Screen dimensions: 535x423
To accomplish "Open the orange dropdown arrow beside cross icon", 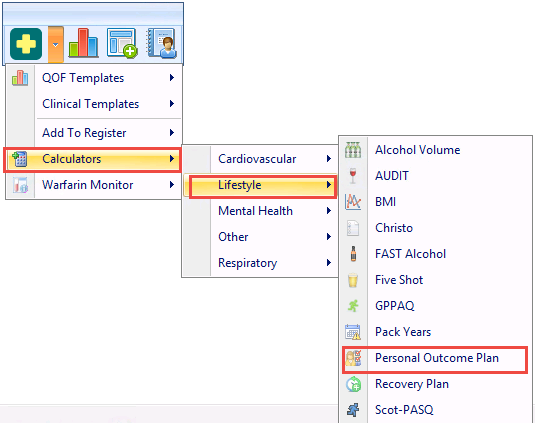I will coord(56,45).
